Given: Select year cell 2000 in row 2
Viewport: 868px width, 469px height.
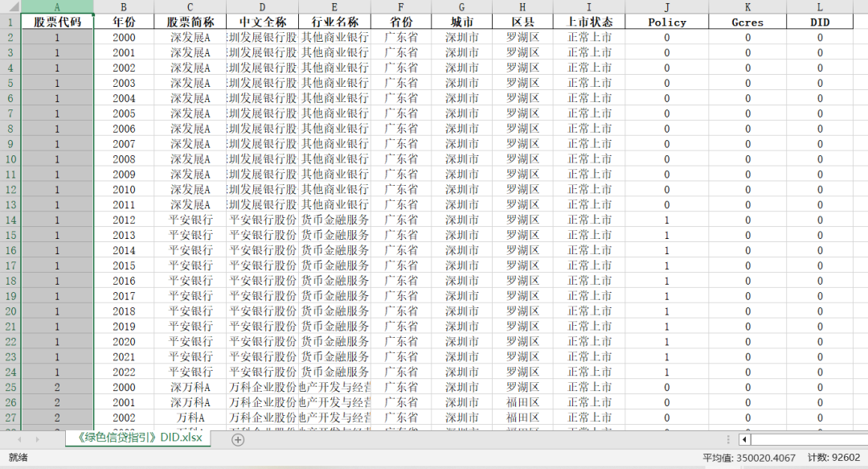Looking at the screenshot, I should 124,37.
